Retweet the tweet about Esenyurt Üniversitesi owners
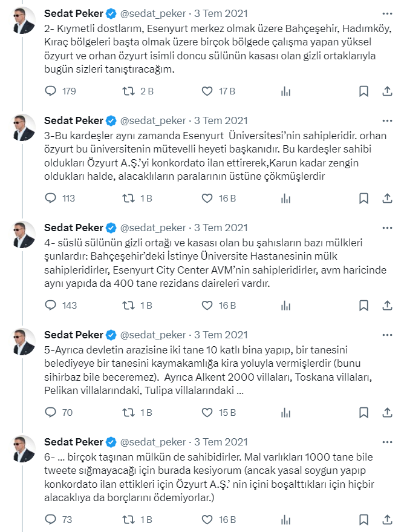 pos(128,199)
